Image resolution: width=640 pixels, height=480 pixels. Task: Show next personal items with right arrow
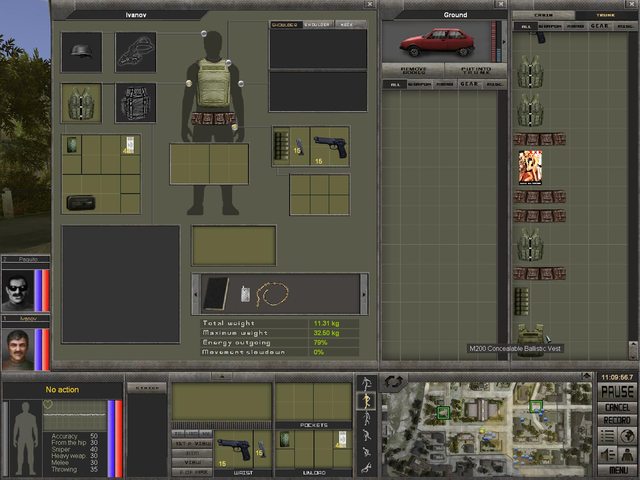click(x=364, y=294)
